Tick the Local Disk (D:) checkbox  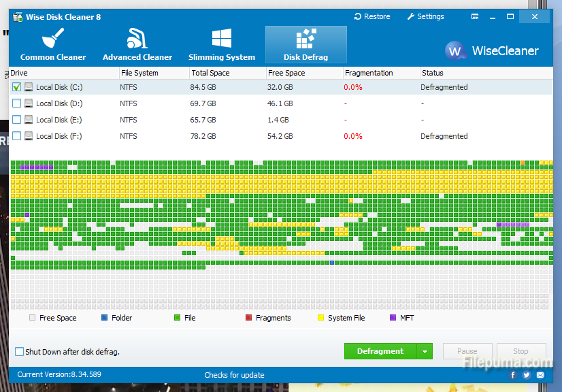[x=16, y=103]
